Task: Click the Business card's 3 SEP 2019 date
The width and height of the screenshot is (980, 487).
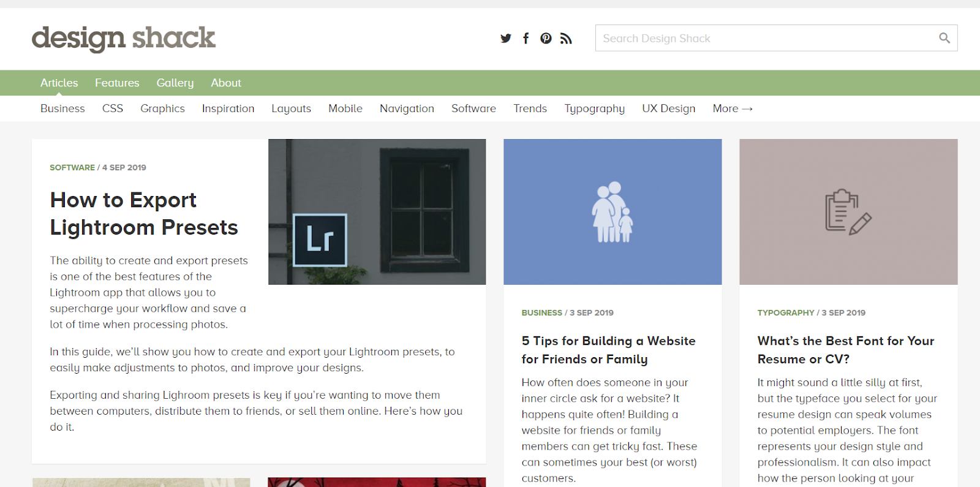Action: tap(592, 312)
